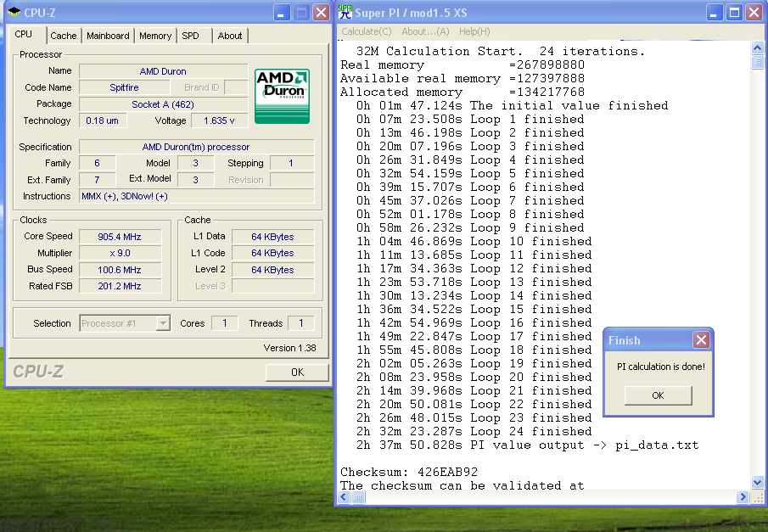This screenshot has height=532, width=768.
Task: Click the Specification field AMD Duron(tm) processor
Action: (196, 147)
